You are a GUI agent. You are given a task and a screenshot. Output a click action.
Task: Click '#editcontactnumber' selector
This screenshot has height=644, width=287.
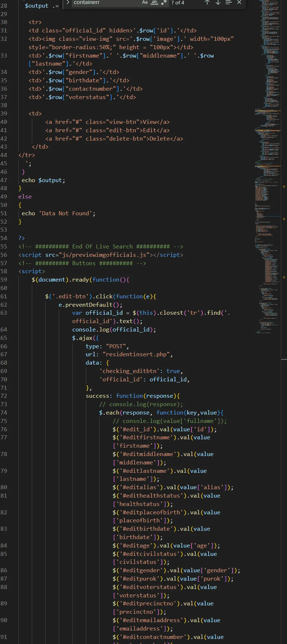[155, 637]
